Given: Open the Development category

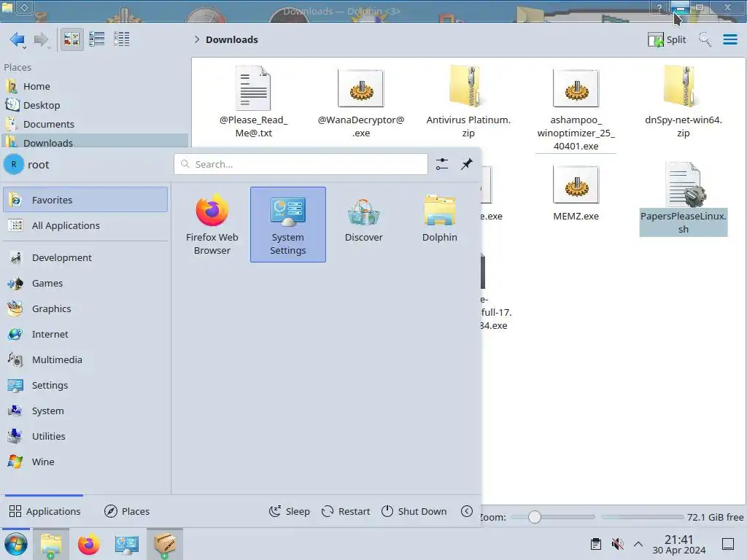Looking at the screenshot, I should [85, 257].
